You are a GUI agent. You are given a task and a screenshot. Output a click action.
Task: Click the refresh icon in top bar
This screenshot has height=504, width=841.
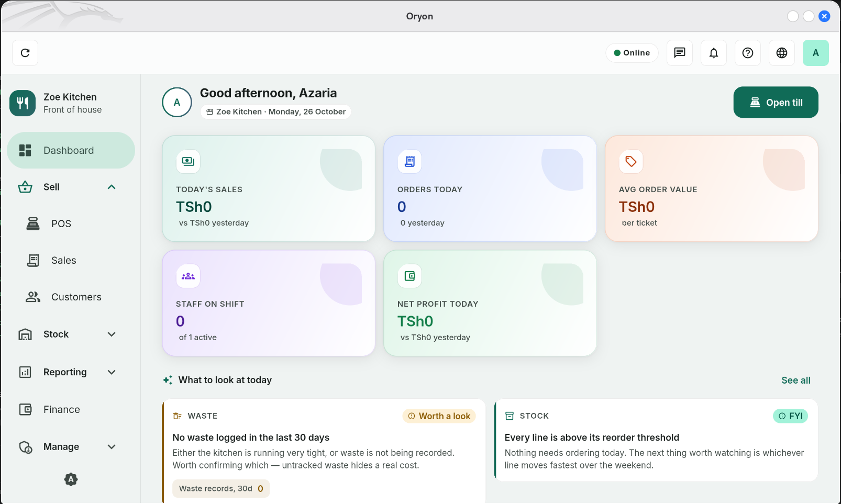(x=25, y=53)
